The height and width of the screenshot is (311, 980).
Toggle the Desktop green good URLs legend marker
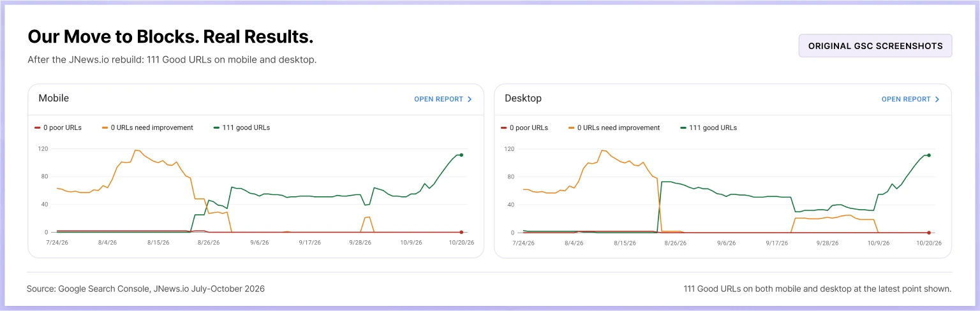(x=683, y=127)
